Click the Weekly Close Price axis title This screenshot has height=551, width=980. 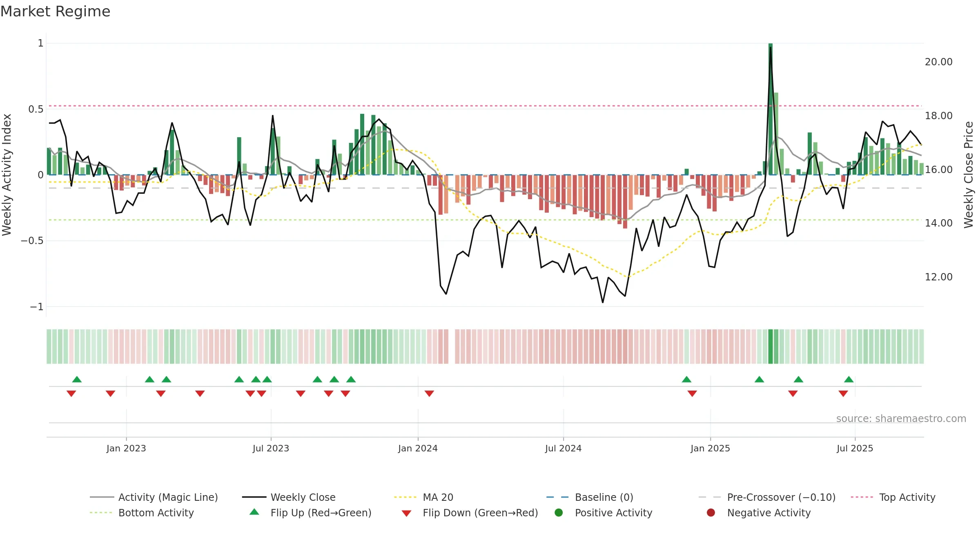tap(969, 175)
